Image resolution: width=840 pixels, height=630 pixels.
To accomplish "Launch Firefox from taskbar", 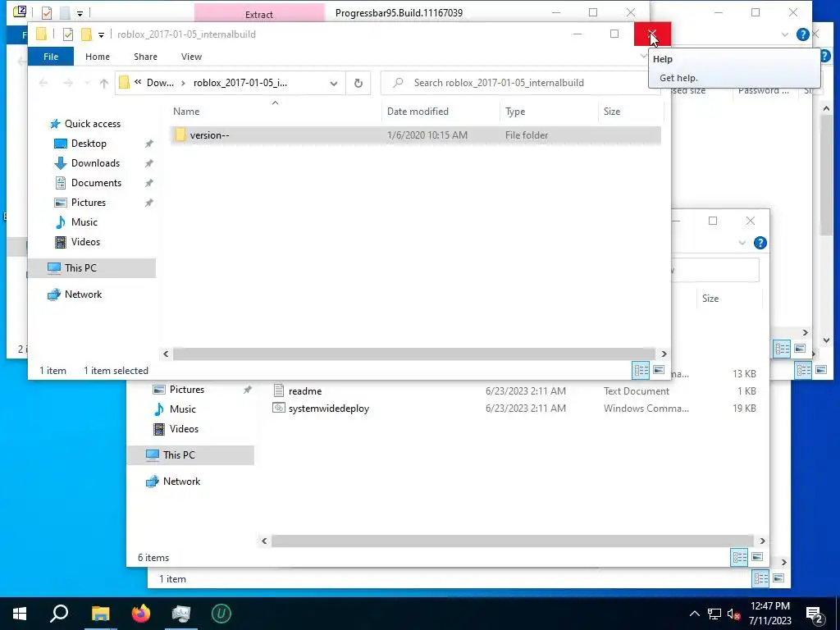I will (x=141, y=614).
